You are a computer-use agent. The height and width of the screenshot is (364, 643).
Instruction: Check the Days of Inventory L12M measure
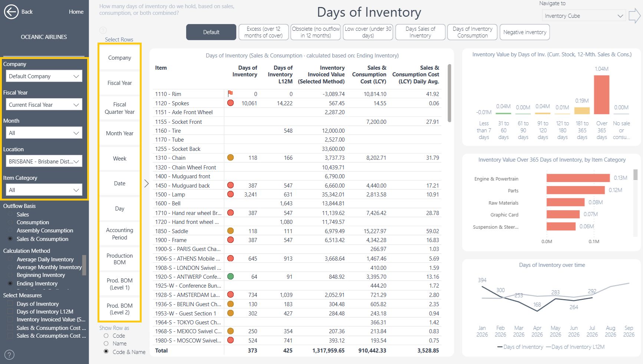[10, 312]
